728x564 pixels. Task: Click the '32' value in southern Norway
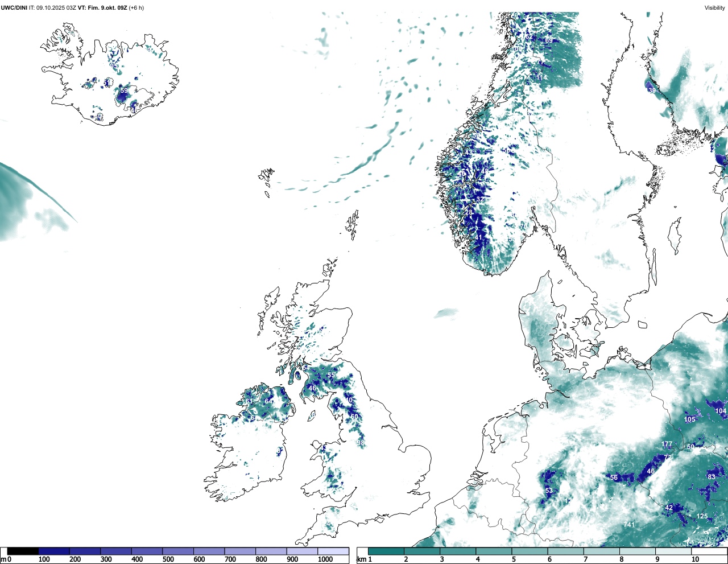click(481, 199)
